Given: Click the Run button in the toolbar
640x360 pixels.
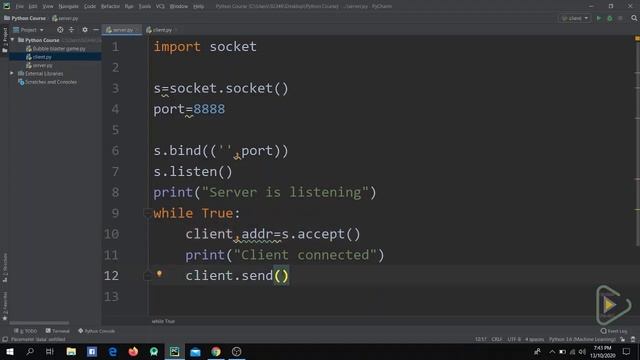Looking at the screenshot, I should (x=599, y=18).
